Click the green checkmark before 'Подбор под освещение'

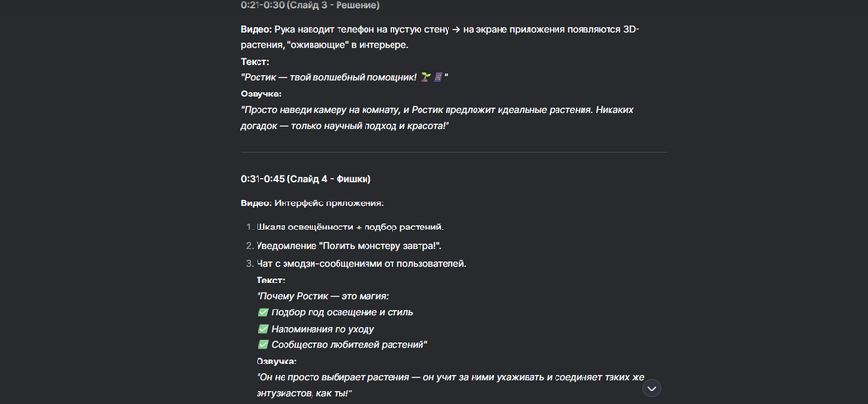click(x=262, y=312)
